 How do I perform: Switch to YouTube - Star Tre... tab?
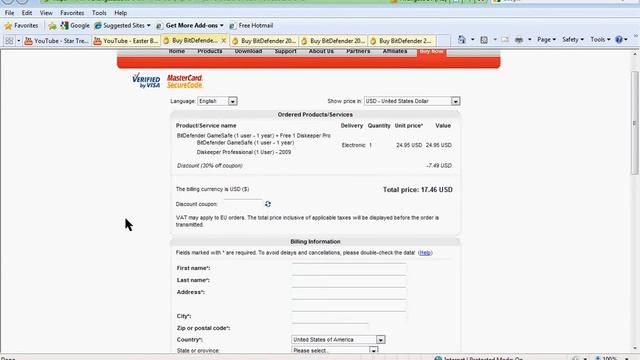[x=56, y=41]
